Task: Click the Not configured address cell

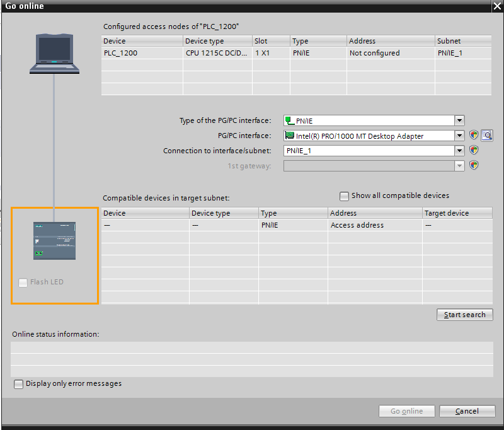Action: click(x=391, y=53)
